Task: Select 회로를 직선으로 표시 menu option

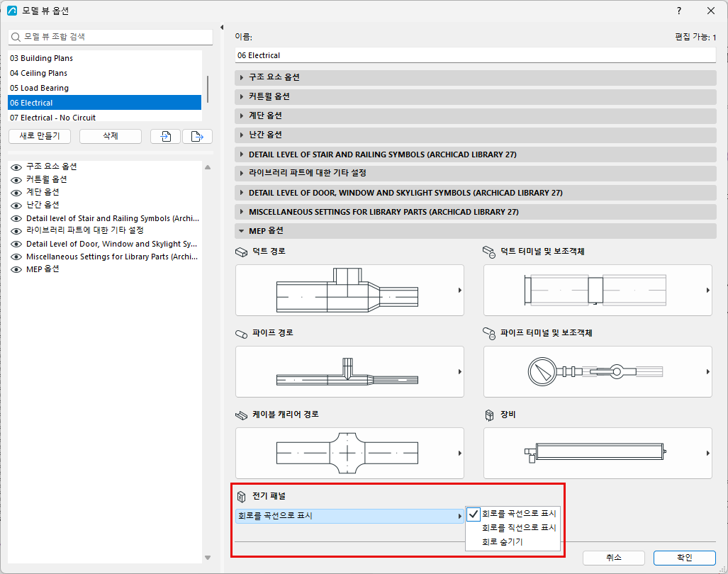Action: tap(513, 528)
